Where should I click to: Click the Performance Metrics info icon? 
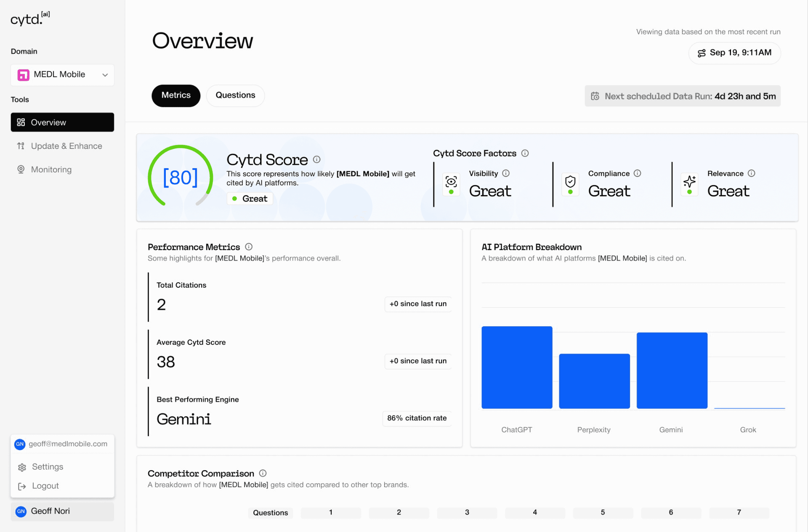coord(249,247)
